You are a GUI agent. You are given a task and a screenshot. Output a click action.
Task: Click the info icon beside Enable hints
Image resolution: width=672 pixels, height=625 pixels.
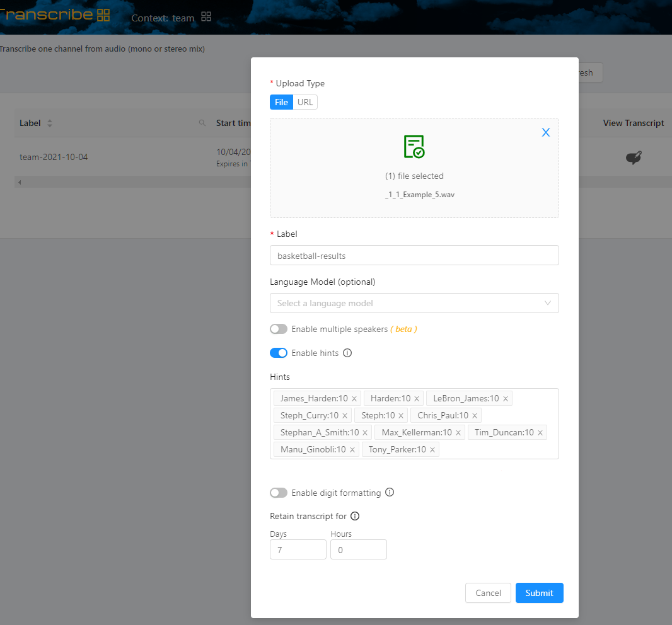pos(347,353)
